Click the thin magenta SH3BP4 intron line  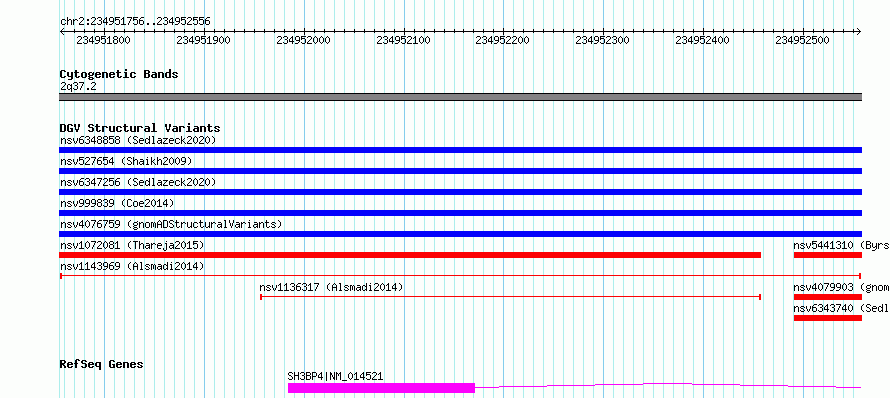(668, 386)
